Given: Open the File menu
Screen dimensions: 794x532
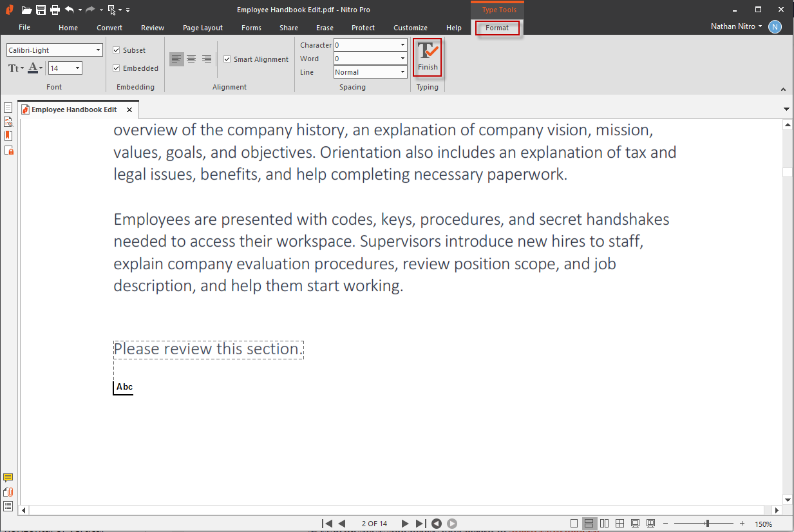Looking at the screenshot, I should 24,28.
